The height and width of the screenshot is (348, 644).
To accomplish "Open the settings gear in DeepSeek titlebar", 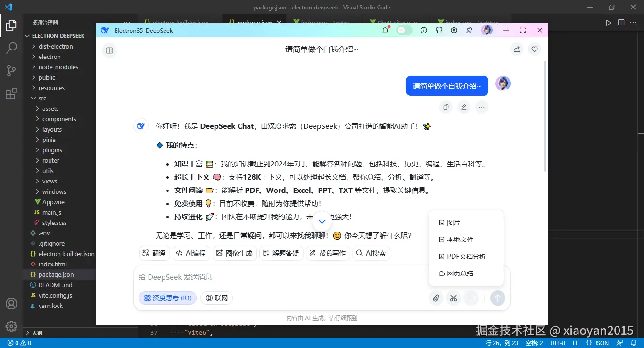I will pos(454,30).
